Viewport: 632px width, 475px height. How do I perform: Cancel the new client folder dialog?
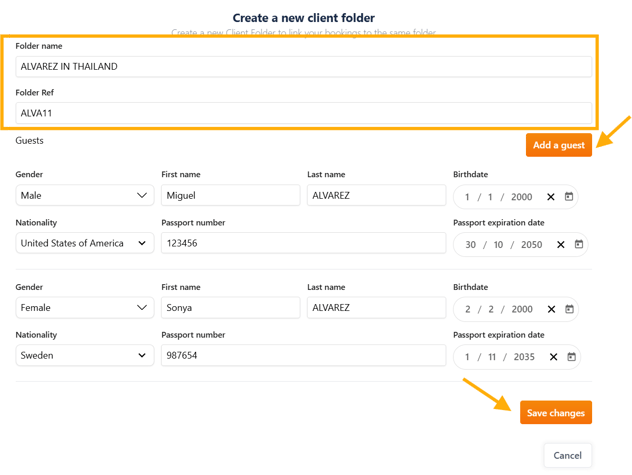(x=567, y=455)
